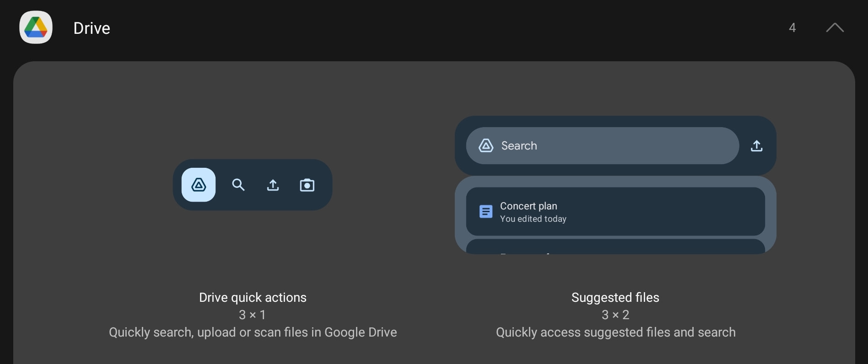
Task: Tap the magnifier search icon in quick actions
Action: (238, 185)
